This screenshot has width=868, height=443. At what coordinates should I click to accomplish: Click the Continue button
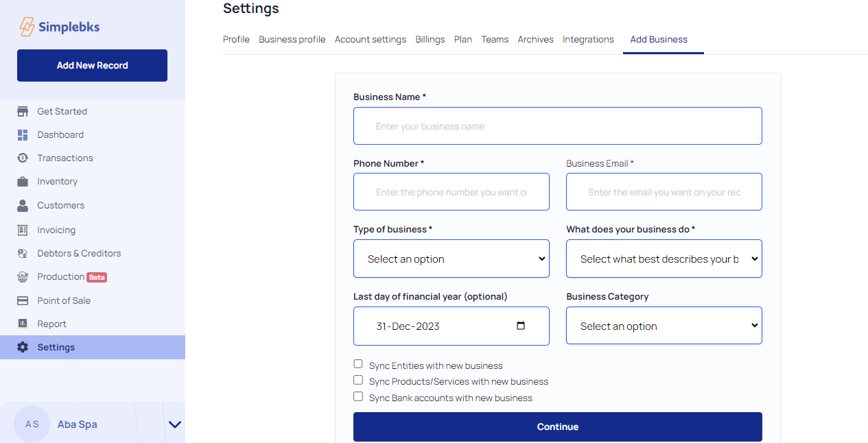[557, 427]
